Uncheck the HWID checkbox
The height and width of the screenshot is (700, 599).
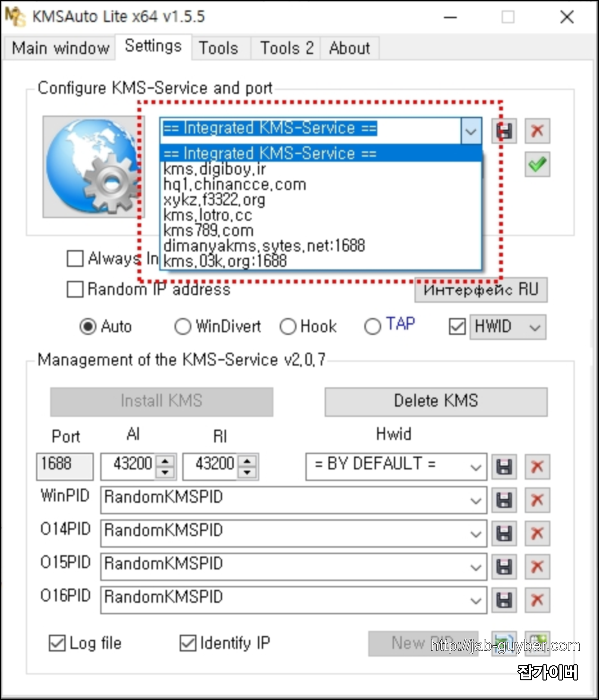point(457,327)
